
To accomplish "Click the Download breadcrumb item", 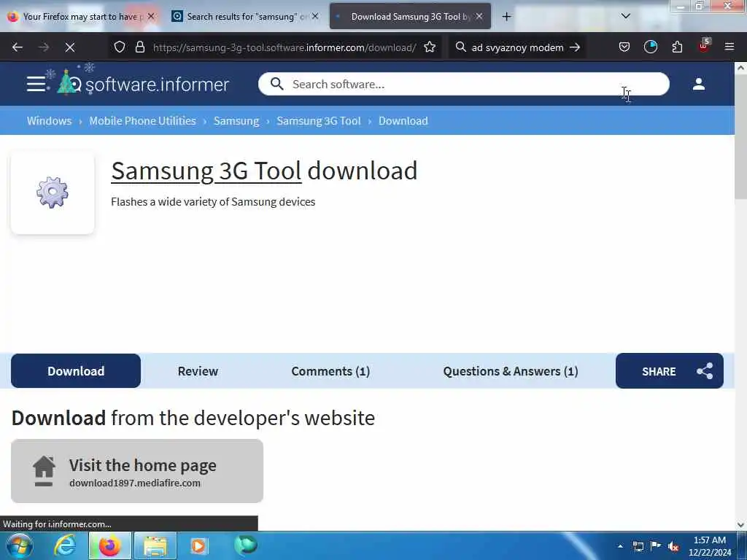I will pos(403,121).
